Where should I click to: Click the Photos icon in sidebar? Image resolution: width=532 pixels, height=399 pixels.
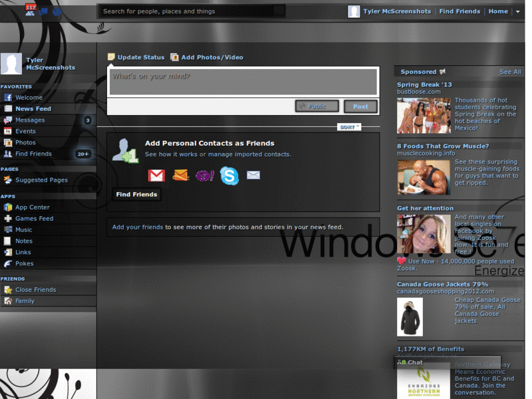tap(8, 142)
